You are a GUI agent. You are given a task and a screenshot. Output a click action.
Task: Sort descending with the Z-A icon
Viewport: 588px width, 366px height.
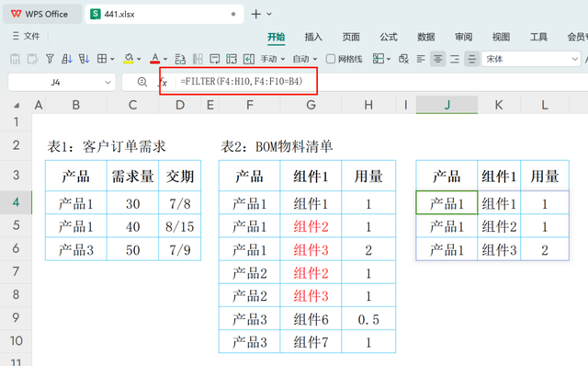pos(84,59)
